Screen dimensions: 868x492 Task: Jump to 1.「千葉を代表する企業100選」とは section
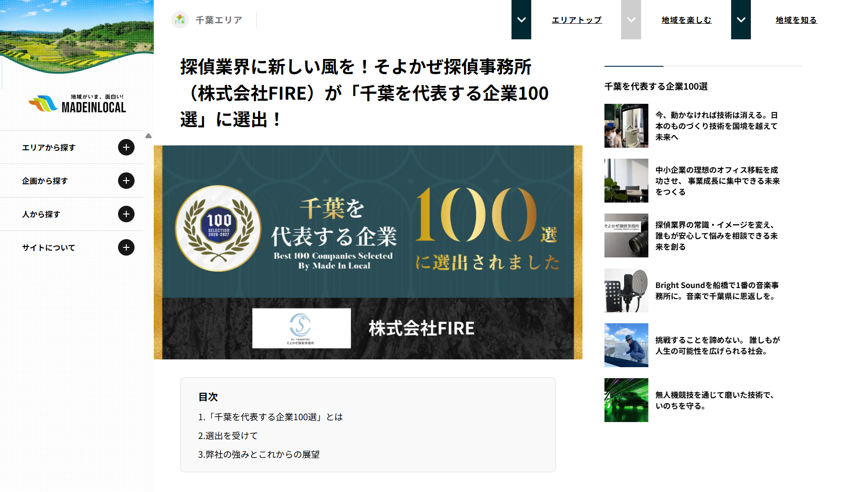click(x=270, y=417)
